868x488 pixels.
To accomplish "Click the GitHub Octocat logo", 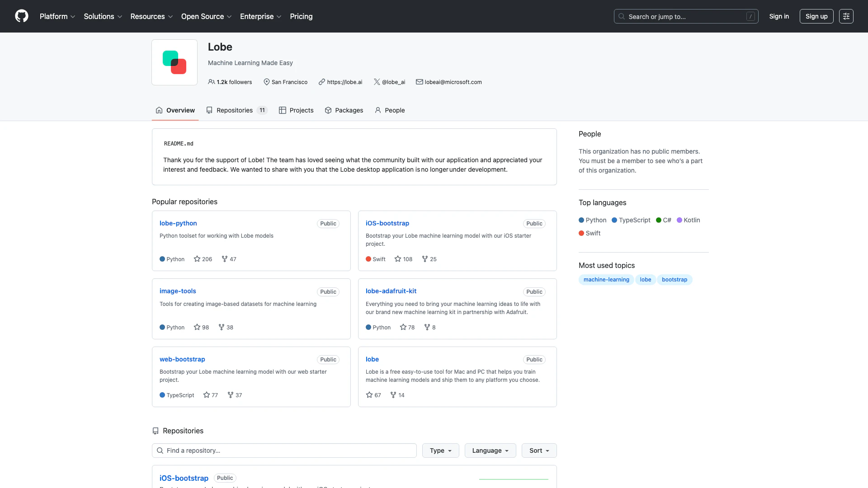I will coord(21,16).
